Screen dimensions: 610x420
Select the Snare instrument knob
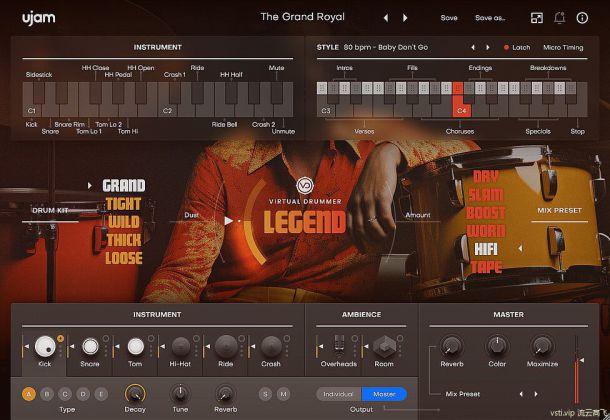pos(90,346)
